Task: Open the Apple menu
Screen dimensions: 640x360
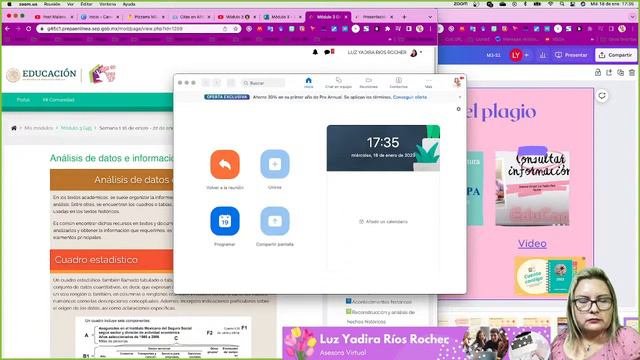Action: 9,4
